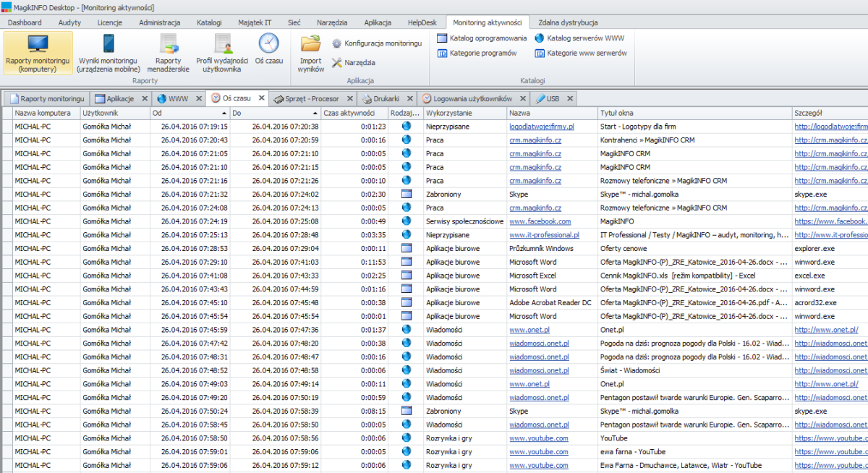The width and height of the screenshot is (868, 473).
Task: Click the window icon in the Adobe Acrobat Reader DC row
Action: pos(406,302)
